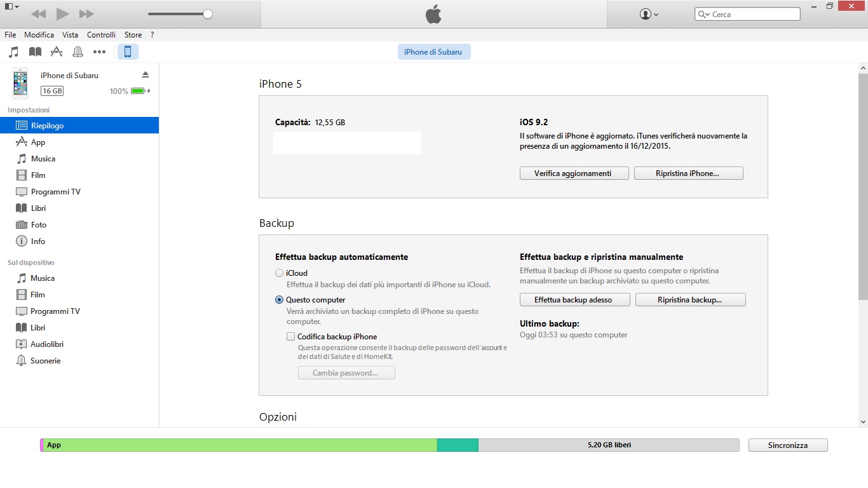The width and height of the screenshot is (868, 488).
Task: Open Musica under Sul dispositivo
Action: [x=79, y=278]
